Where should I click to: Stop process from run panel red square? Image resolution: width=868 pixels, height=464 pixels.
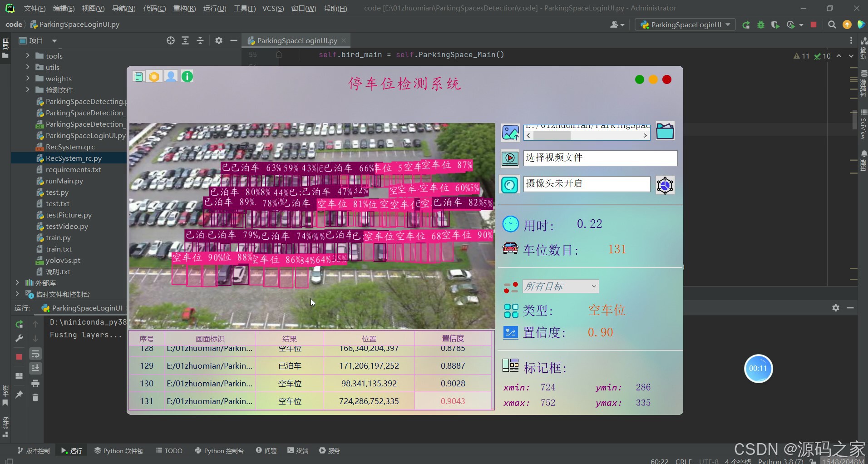click(19, 357)
